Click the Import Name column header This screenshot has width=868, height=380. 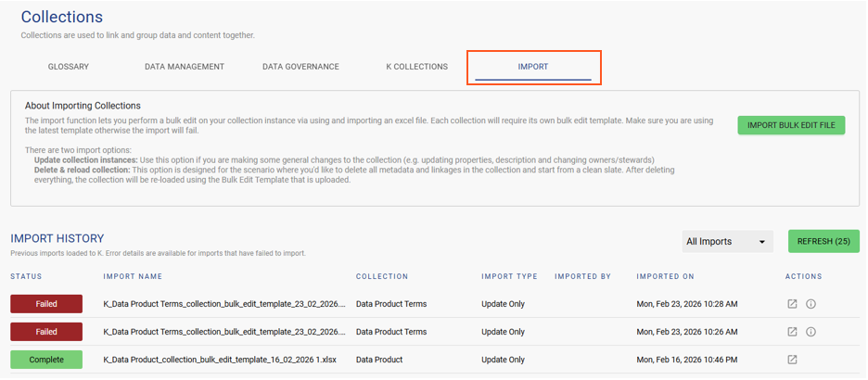tap(133, 276)
